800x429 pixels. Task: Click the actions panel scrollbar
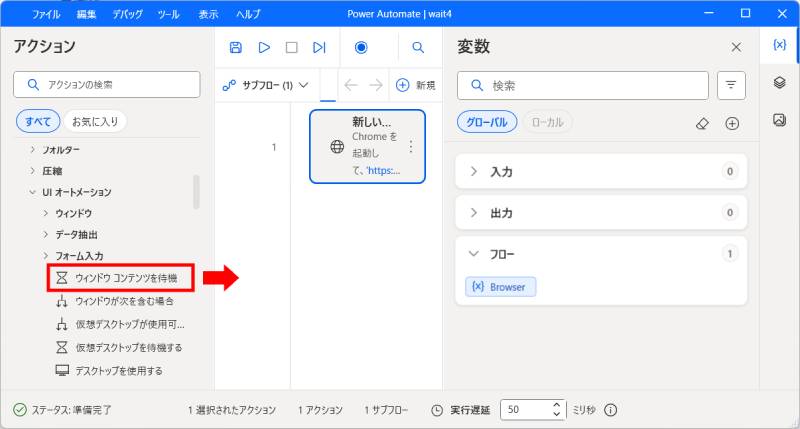pos(196,191)
